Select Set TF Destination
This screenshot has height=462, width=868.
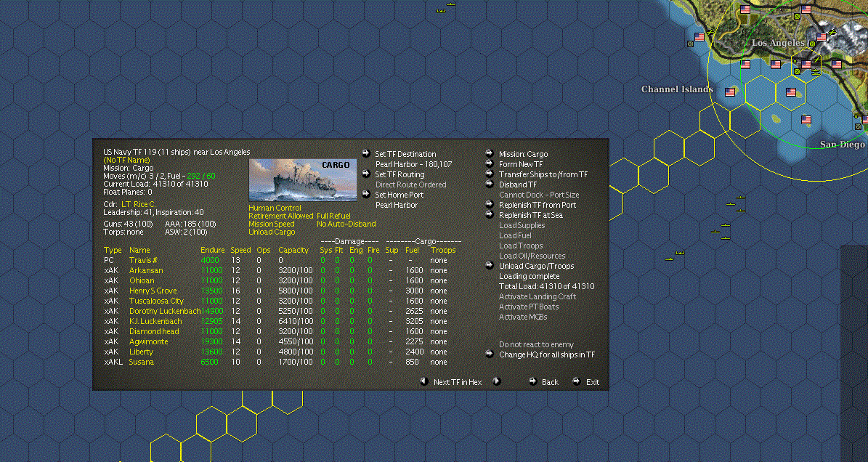(405, 155)
